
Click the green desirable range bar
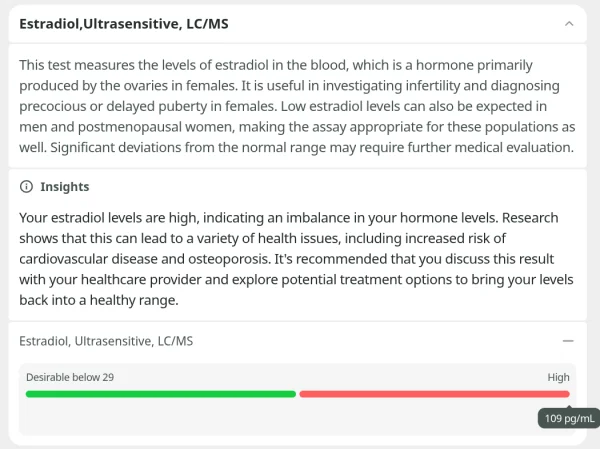tap(160, 394)
